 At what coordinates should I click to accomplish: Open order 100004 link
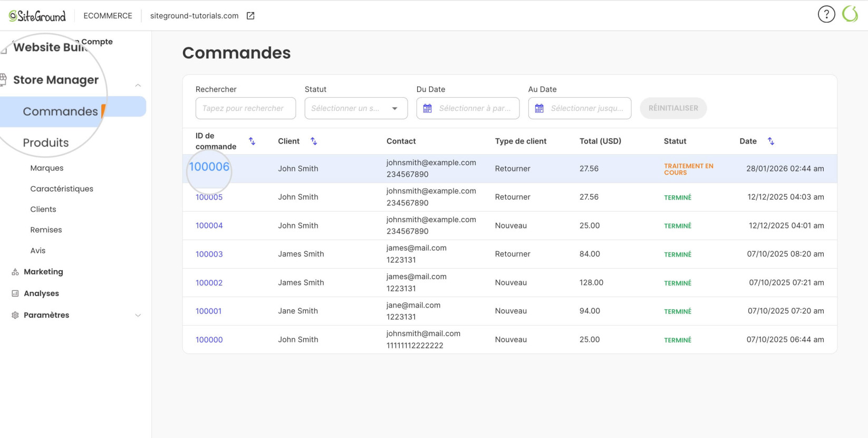click(209, 225)
